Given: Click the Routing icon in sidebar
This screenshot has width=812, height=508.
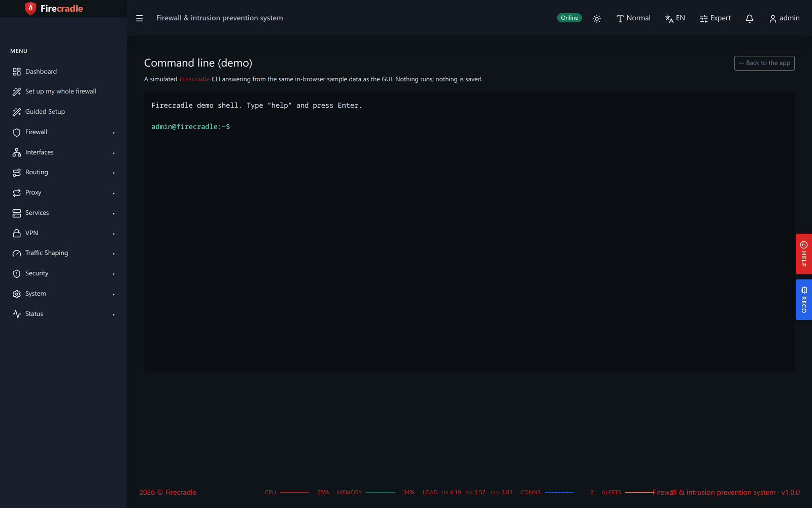Looking at the screenshot, I should click(17, 173).
